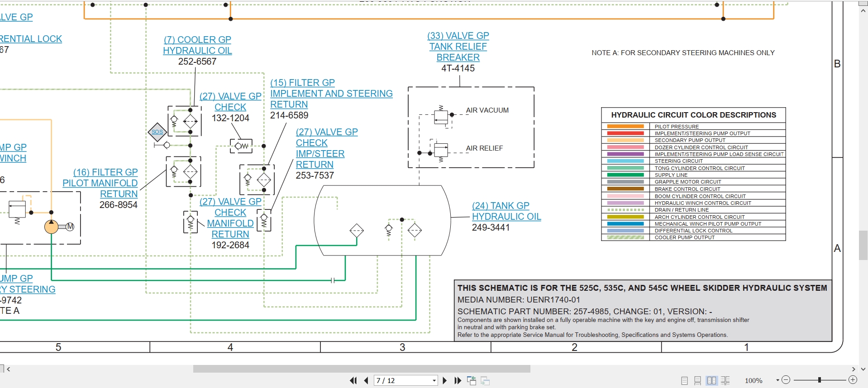
Task: Click the green SUPPLY LINE color swatch
Action: point(625,175)
